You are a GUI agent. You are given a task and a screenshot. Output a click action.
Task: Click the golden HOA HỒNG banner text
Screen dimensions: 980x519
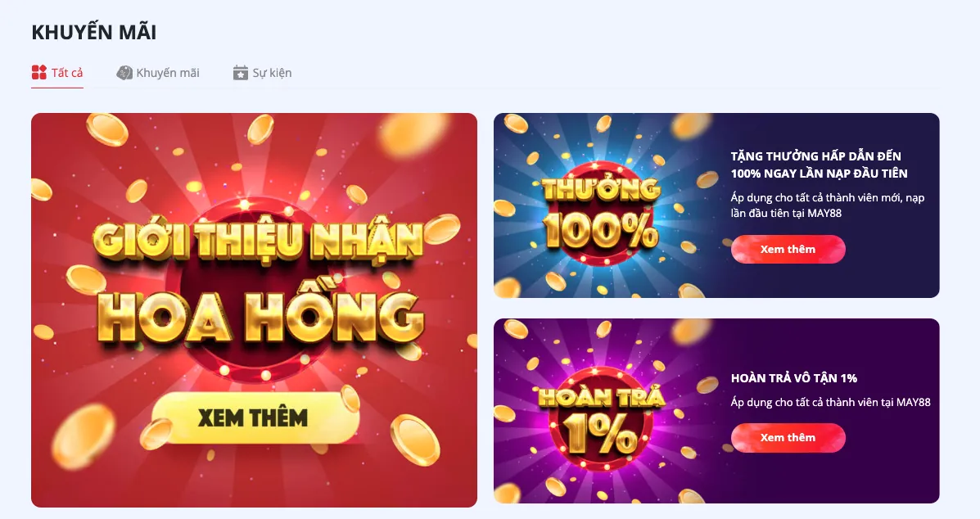(x=260, y=318)
